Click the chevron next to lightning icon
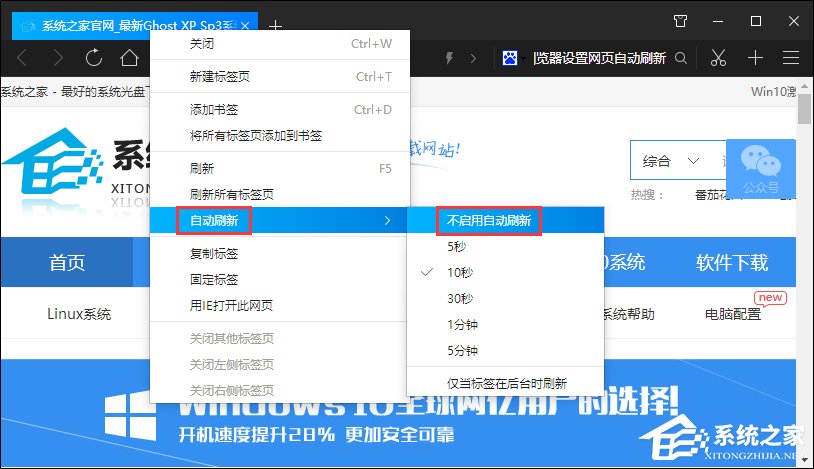 point(473,58)
